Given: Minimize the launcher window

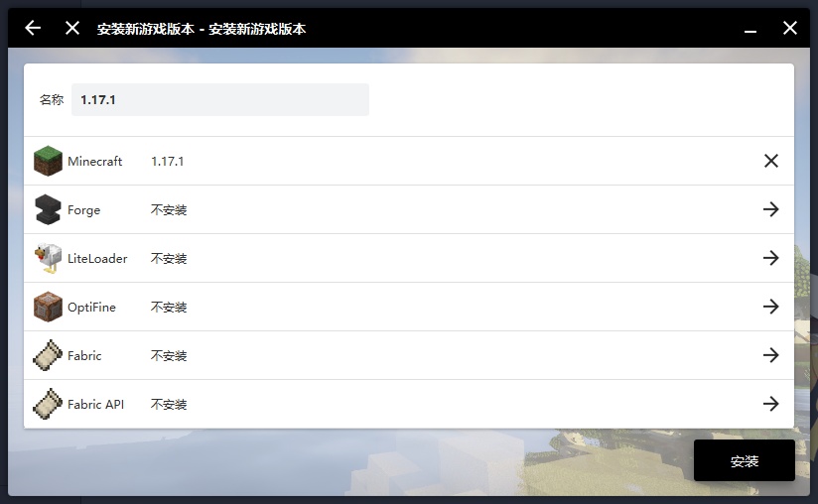Looking at the screenshot, I should 751,29.
